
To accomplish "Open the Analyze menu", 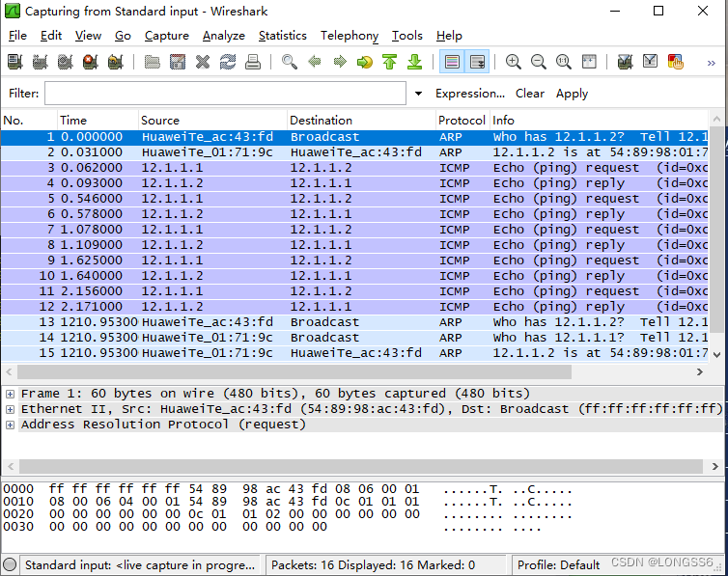I will 223,36.
